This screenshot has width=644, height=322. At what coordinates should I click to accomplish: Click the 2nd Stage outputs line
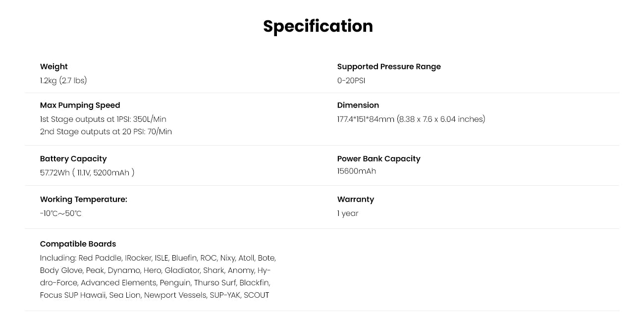click(x=106, y=132)
